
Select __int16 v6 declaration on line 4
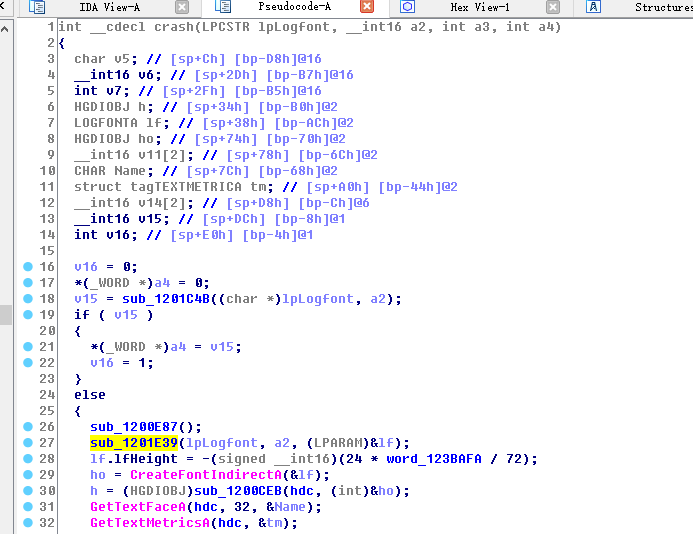(118, 75)
